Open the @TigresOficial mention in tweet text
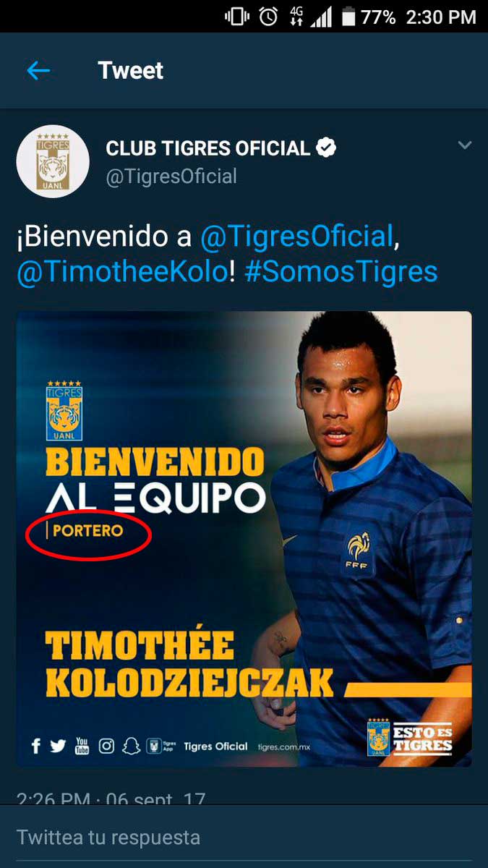 pos(296,237)
